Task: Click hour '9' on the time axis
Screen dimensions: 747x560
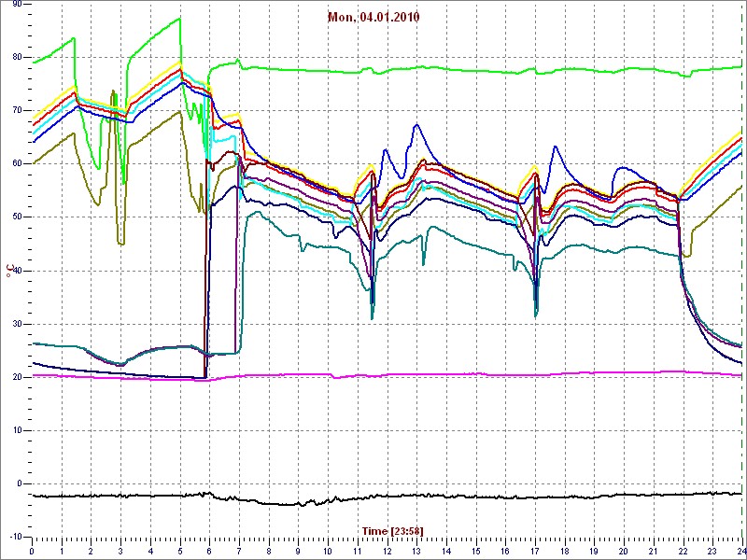Action: tap(298, 550)
